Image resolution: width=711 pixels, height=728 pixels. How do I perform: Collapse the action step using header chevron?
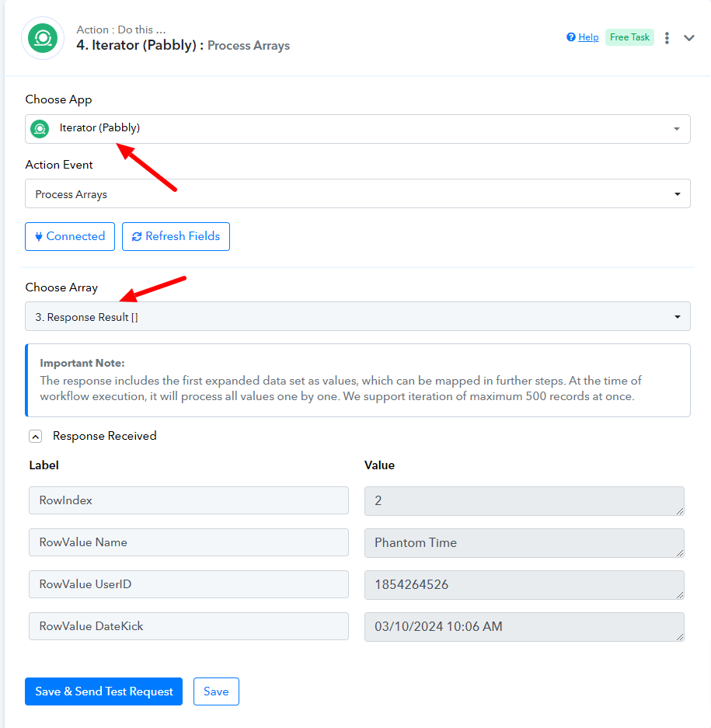point(689,37)
